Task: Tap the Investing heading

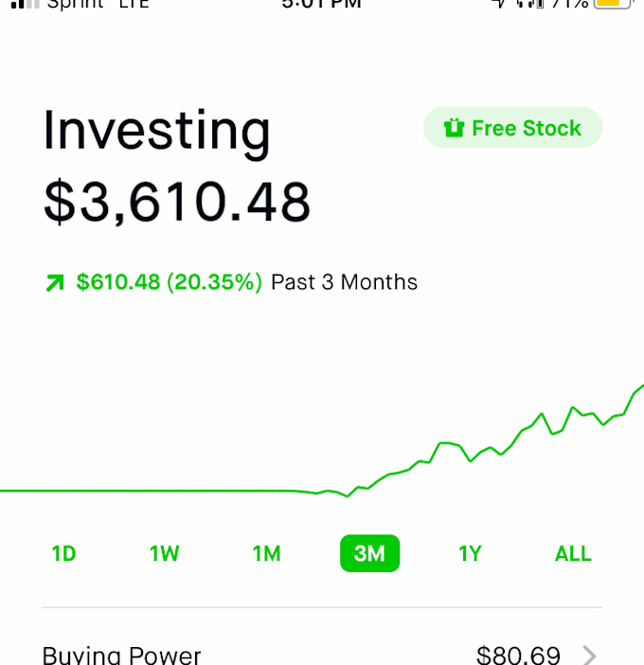Action: (x=156, y=133)
